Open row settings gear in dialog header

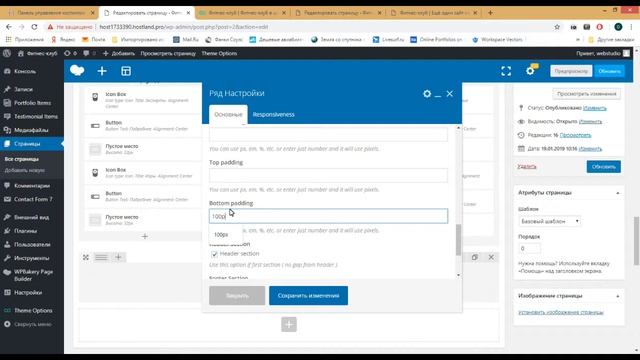[x=427, y=94]
